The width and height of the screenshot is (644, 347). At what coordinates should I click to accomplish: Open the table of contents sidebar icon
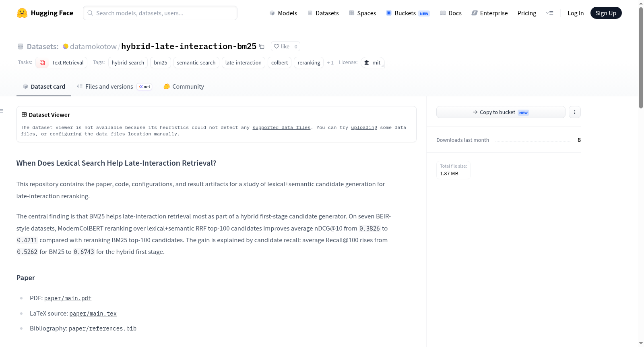(x=2, y=111)
